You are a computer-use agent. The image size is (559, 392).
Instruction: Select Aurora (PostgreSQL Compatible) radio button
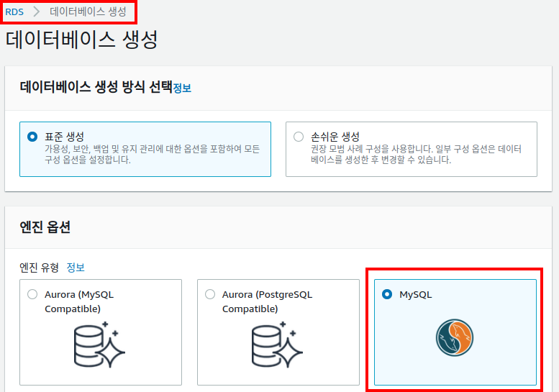tap(210, 294)
